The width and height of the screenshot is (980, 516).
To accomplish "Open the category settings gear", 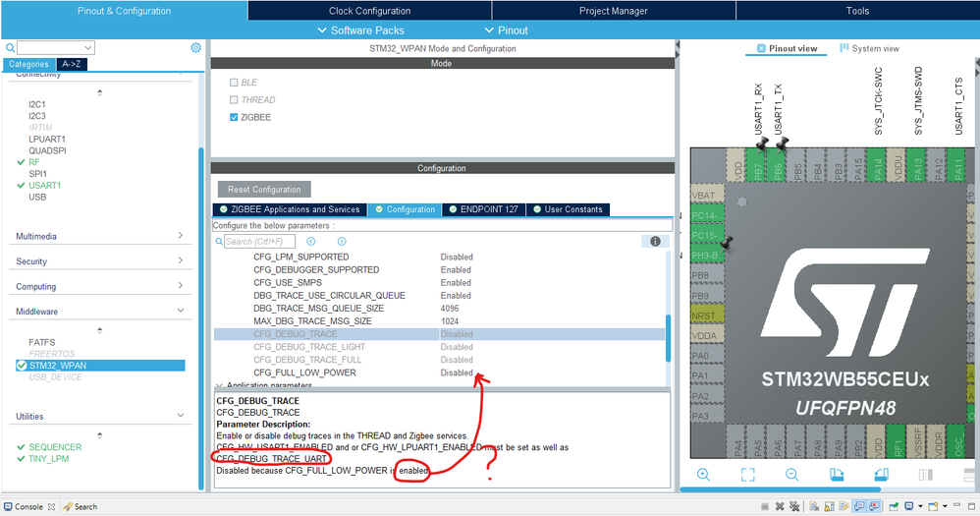I will [195, 47].
